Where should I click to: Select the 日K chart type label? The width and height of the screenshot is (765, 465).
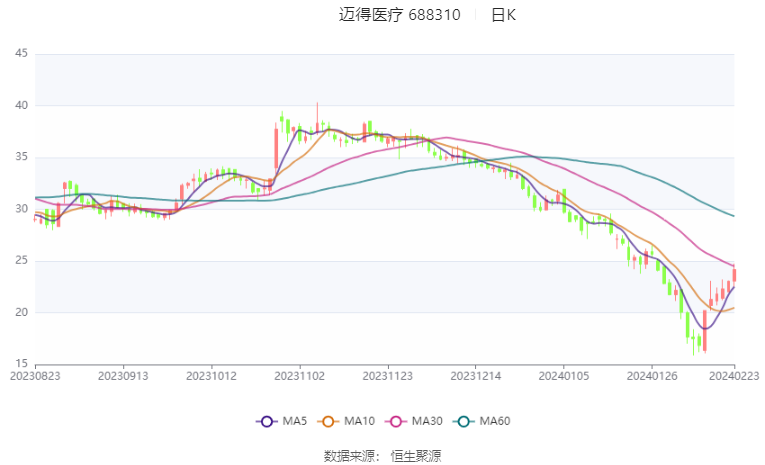(504, 15)
